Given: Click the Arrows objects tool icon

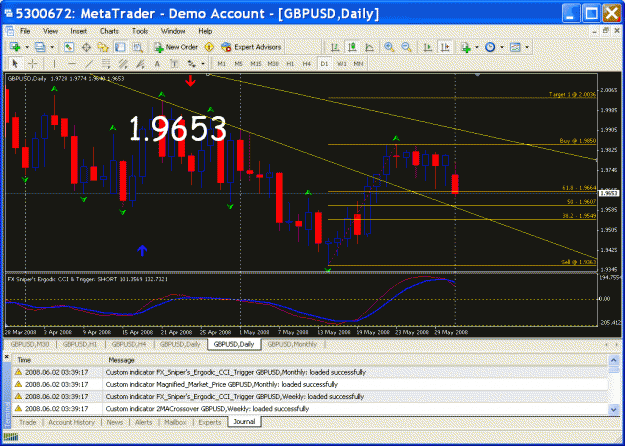Looking at the screenshot, I should tap(191, 63).
